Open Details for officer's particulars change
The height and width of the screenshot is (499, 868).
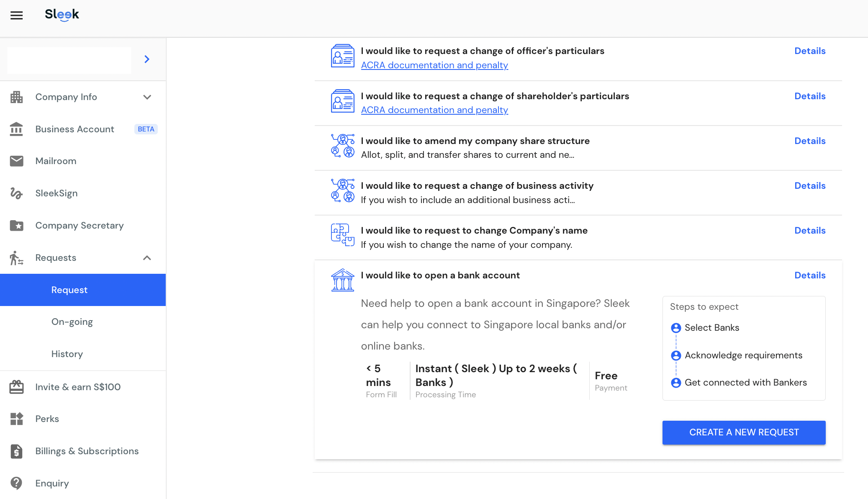pyautogui.click(x=810, y=51)
